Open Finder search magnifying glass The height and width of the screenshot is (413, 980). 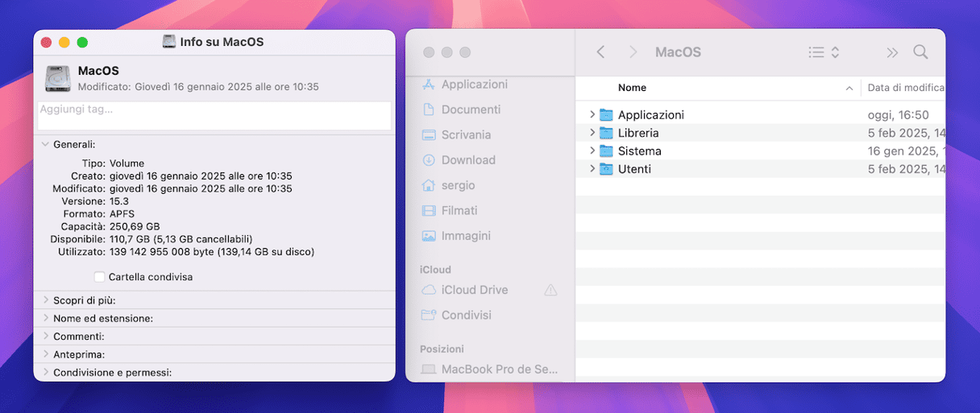point(920,52)
